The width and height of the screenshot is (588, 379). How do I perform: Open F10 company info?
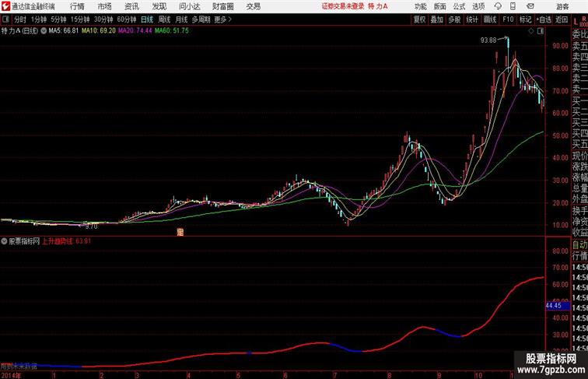508,19
